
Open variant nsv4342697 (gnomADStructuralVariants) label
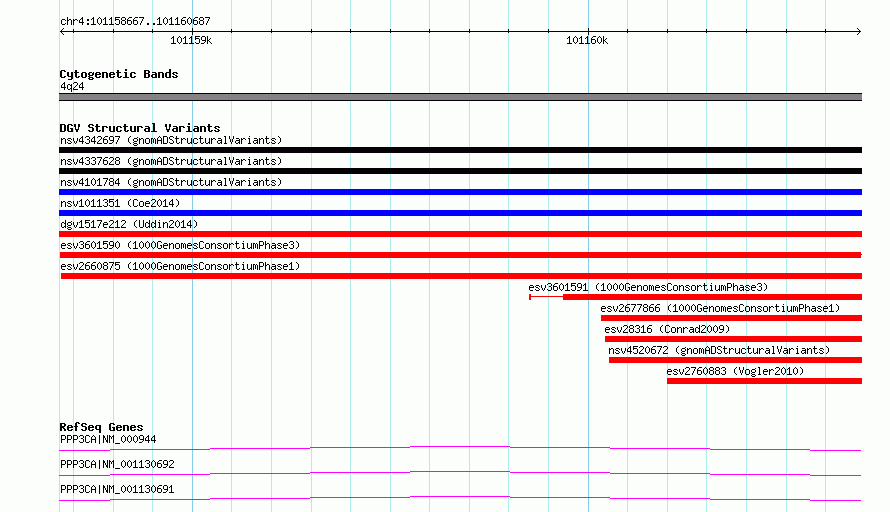171,140
